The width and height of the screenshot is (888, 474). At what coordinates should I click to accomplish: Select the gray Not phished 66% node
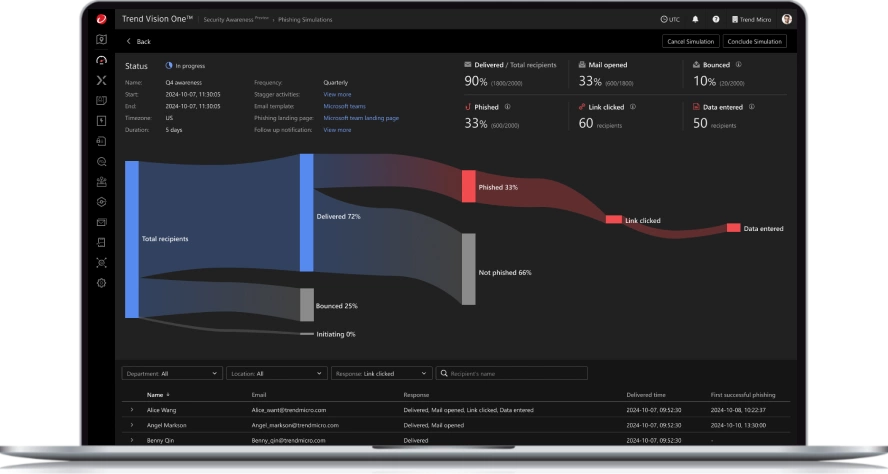pos(468,269)
